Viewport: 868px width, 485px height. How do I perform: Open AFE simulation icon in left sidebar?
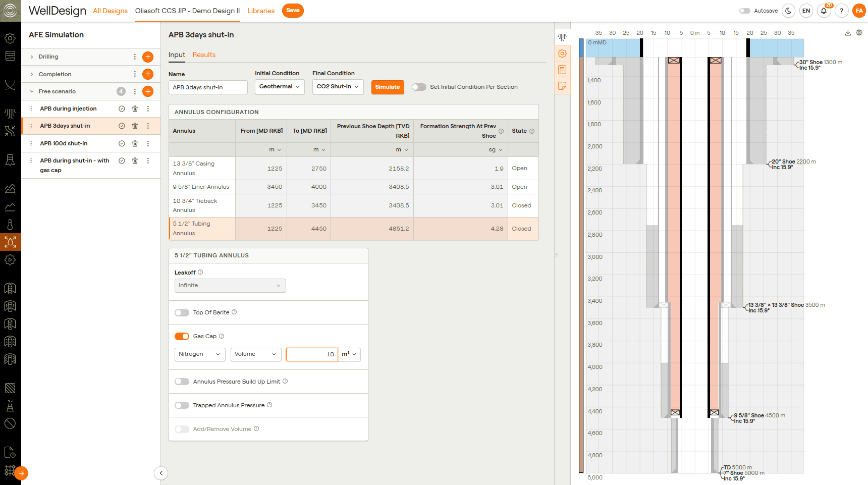(x=10, y=242)
